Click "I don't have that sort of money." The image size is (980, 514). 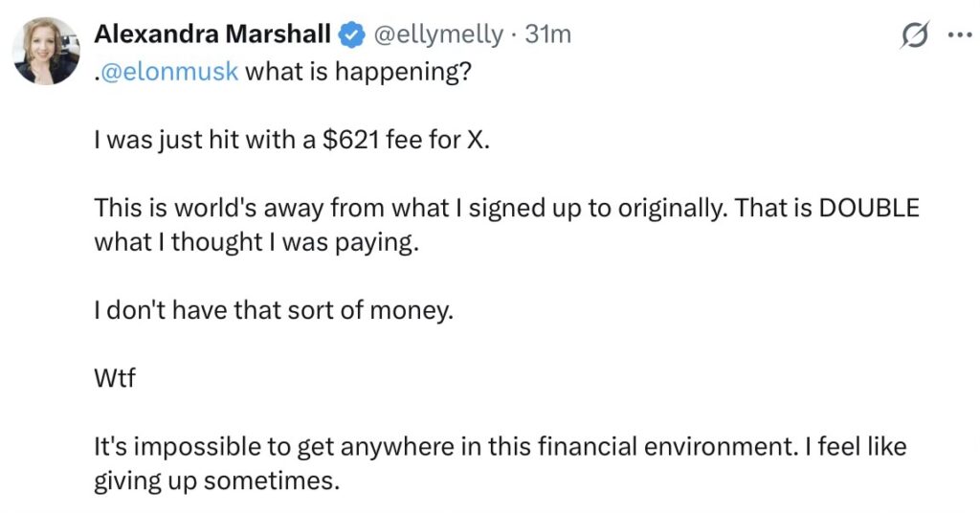[x=273, y=310]
